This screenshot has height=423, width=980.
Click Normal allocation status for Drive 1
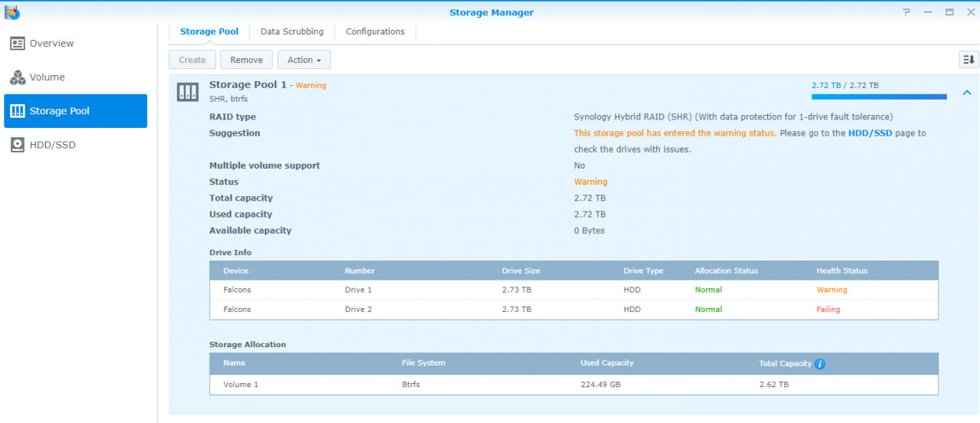coord(708,290)
